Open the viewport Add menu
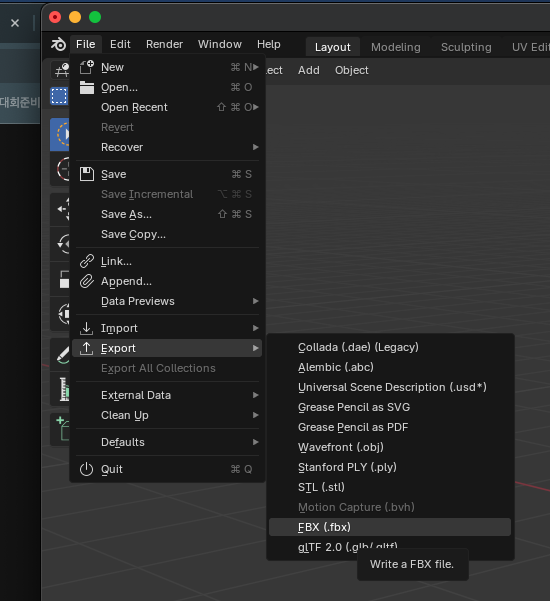This screenshot has width=550, height=601. click(x=309, y=71)
